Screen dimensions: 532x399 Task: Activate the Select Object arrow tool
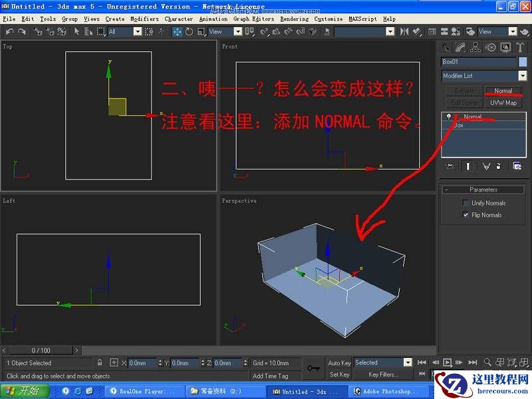[76, 31]
